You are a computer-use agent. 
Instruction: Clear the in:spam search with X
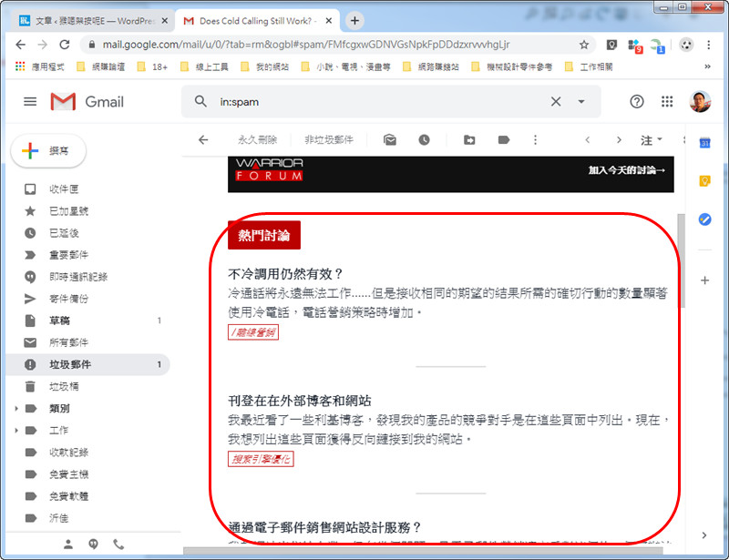point(556,101)
